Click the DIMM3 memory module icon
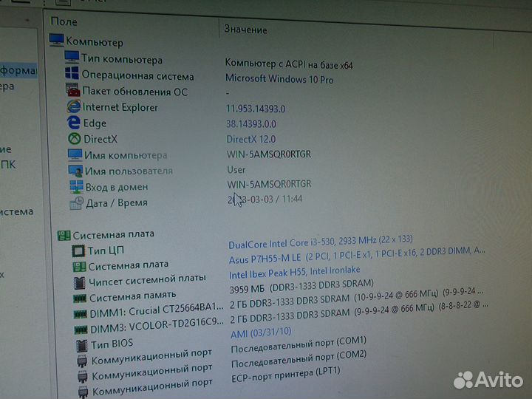 coord(81,330)
